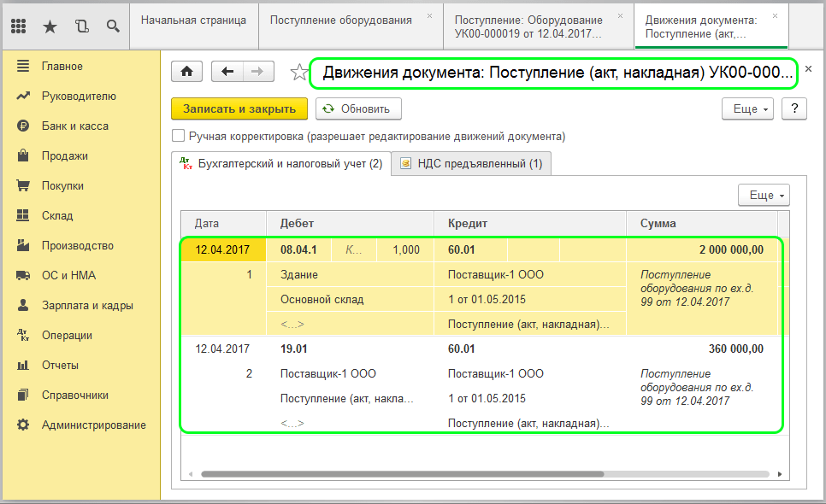Click the Администрирование gear icon
This screenshot has width=826, height=504.
coord(22,425)
